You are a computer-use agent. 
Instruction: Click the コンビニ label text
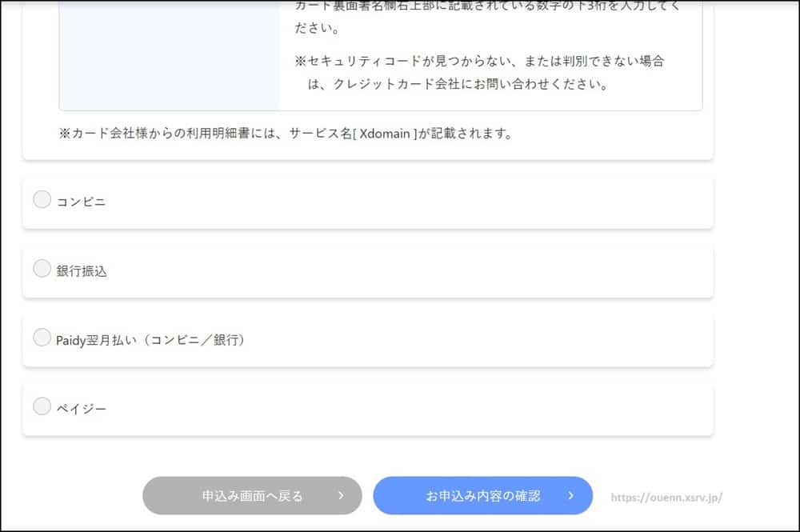pos(81,202)
